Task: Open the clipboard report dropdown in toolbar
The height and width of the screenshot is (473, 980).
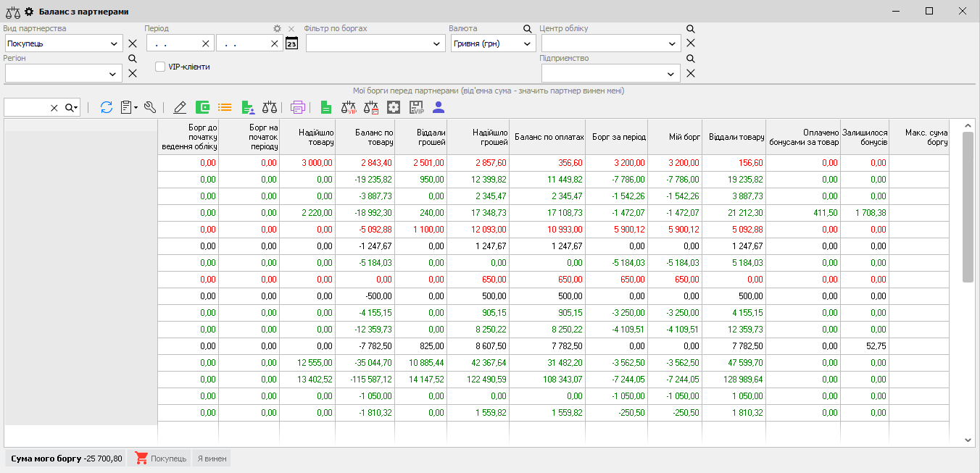Action: tap(129, 107)
